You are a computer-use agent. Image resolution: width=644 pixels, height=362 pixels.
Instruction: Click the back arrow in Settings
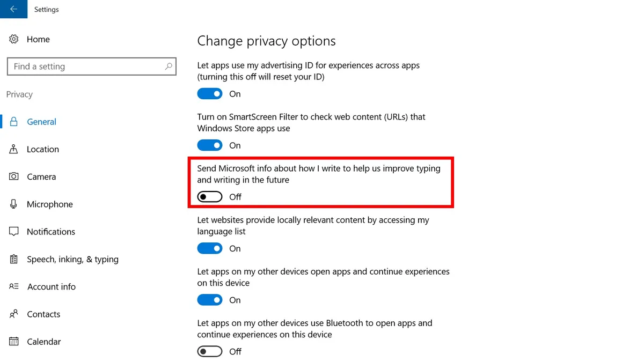(x=13, y=9)
